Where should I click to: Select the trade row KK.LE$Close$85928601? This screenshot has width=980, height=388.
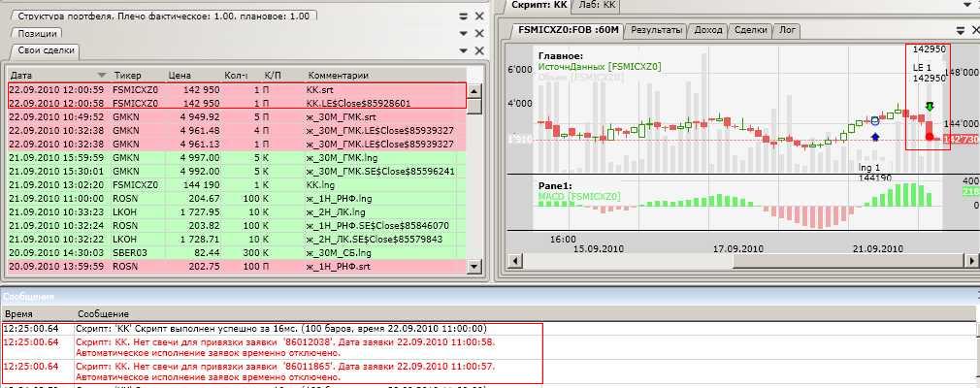click(237, 103)
